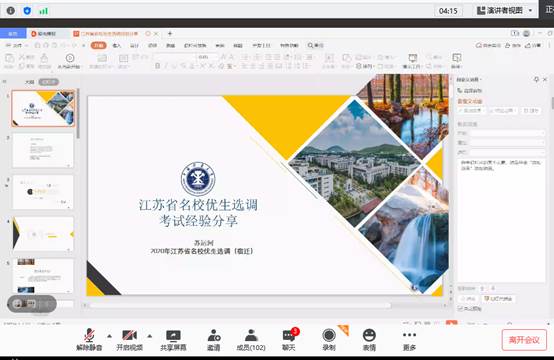Open the 更多 three-dots menu
The image size is (554, 360).
409,340
